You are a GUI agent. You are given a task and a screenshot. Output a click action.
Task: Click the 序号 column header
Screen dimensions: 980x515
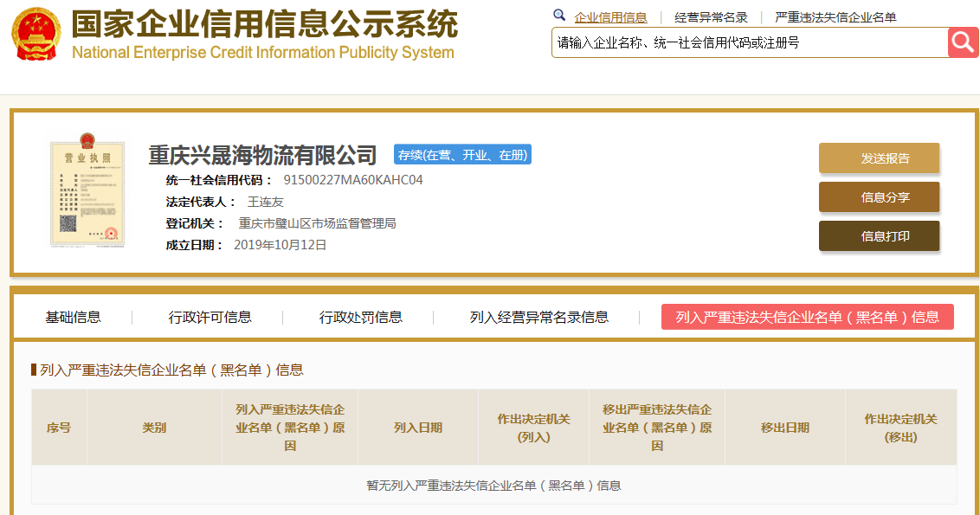click(x=59, y=428)
